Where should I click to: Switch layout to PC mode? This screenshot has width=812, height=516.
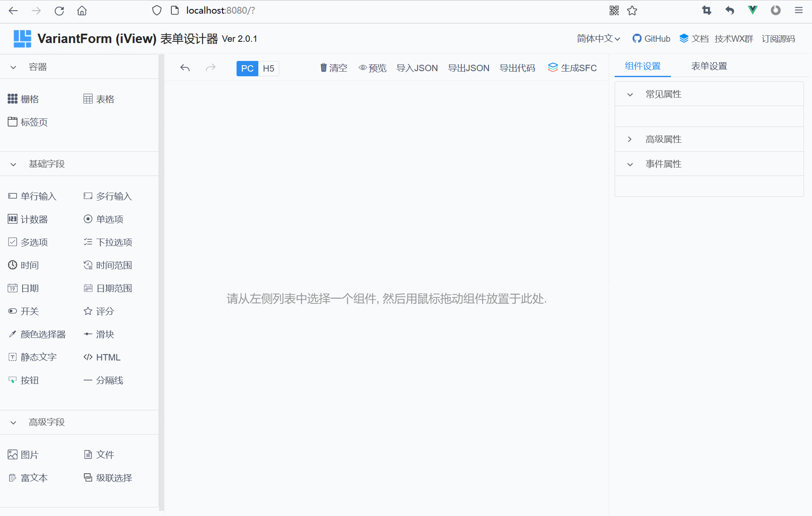tap(247, 68)
